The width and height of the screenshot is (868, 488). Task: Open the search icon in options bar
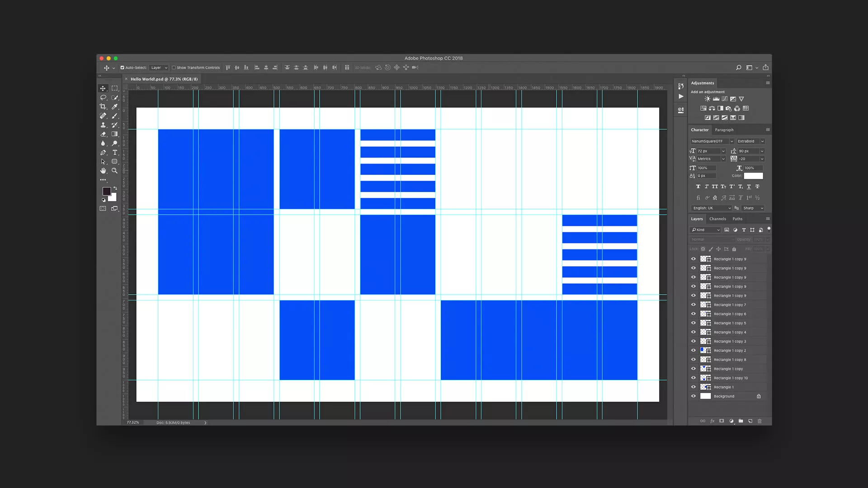pos(739,68)
